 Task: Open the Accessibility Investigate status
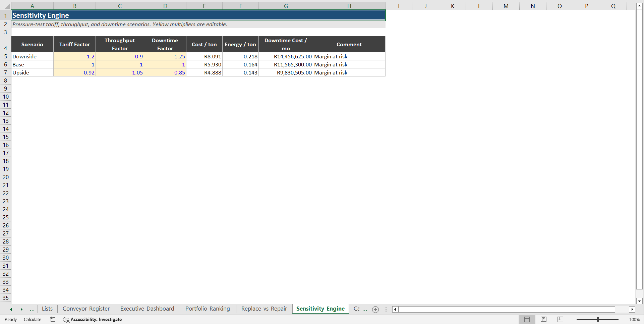[x=93, y=319]
